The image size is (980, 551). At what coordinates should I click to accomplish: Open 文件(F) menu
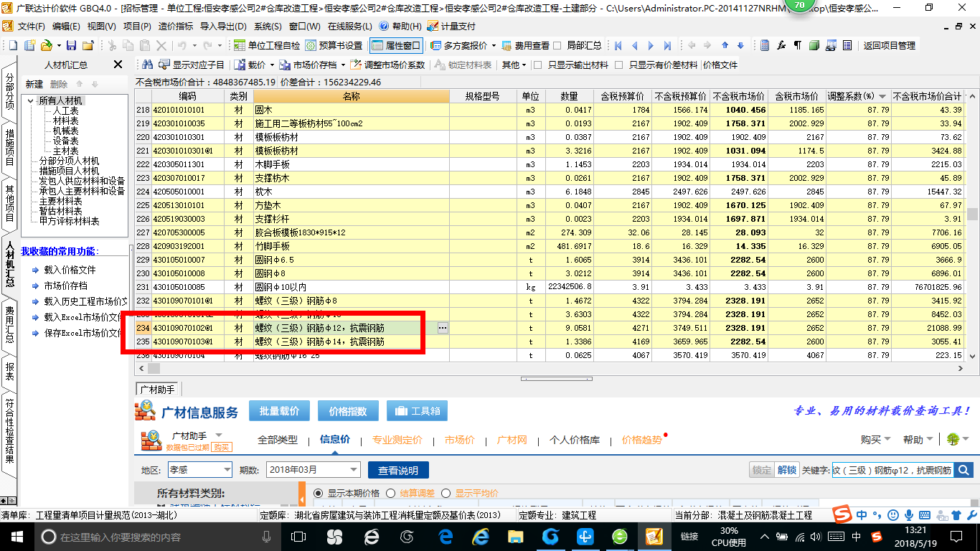coord(31,26)
